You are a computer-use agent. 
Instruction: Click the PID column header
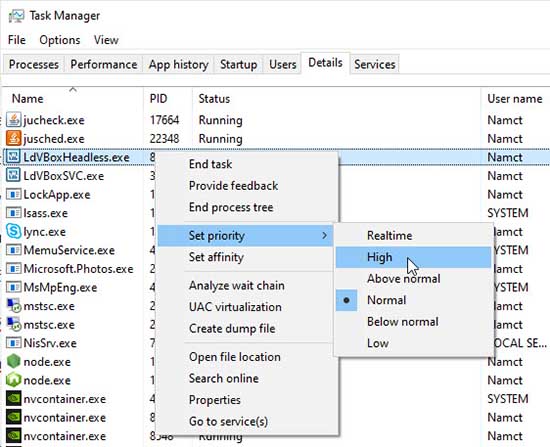158,99
